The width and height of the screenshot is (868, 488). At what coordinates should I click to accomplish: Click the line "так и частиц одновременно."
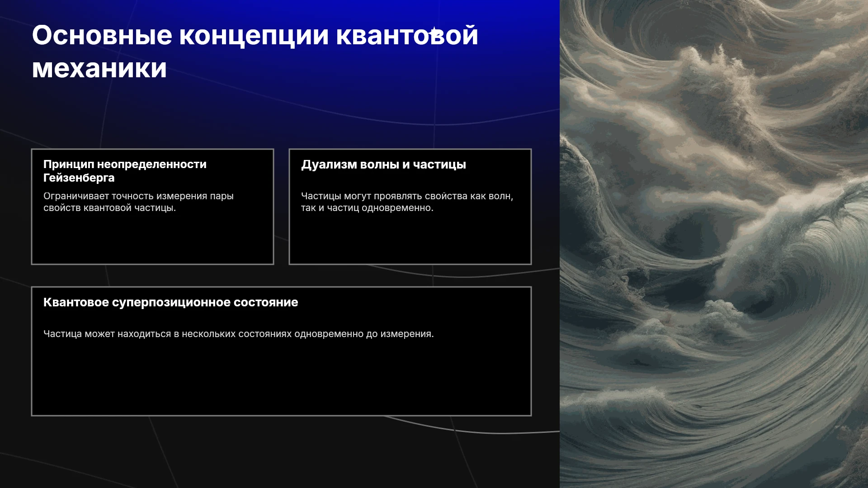pos(367,208)
